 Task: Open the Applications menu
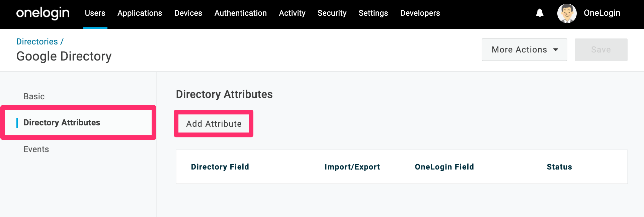(x=140, y=13)
